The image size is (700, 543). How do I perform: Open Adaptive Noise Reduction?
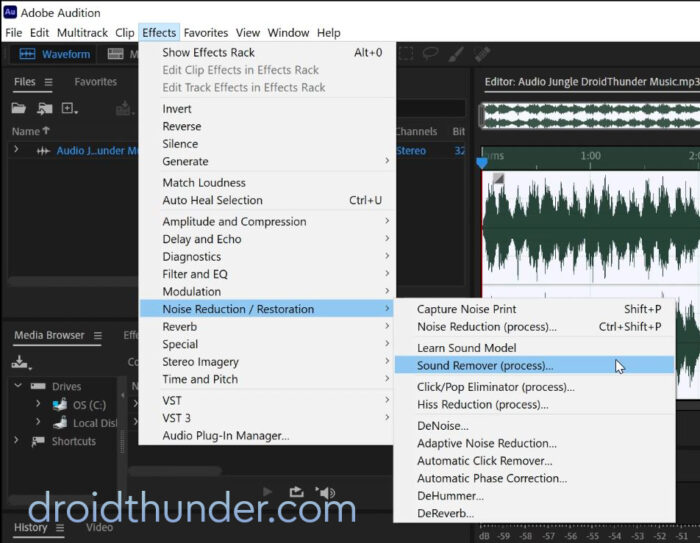[x=534, y=443]
